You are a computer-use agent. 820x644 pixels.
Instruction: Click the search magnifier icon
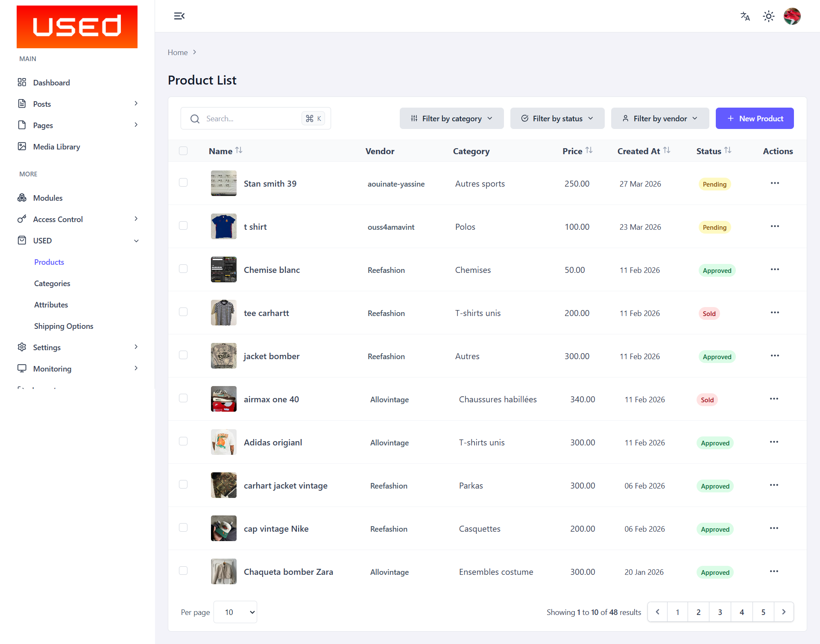click(195, 118)
